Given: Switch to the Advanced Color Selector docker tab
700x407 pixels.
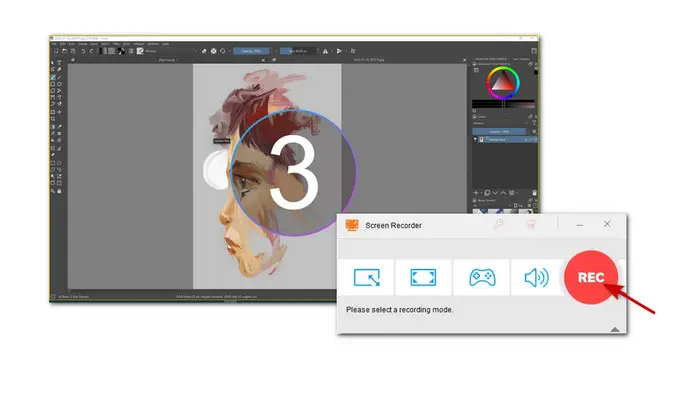Looking at the screenshot, I should click(491, 59).
